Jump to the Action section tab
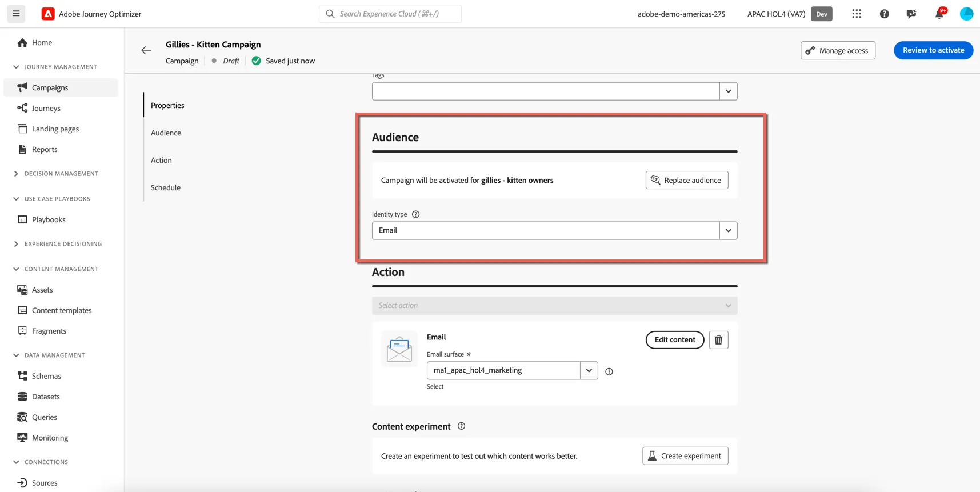Image resolution: width=980 pixels, height=492 pixels. [x=161, y=160]
